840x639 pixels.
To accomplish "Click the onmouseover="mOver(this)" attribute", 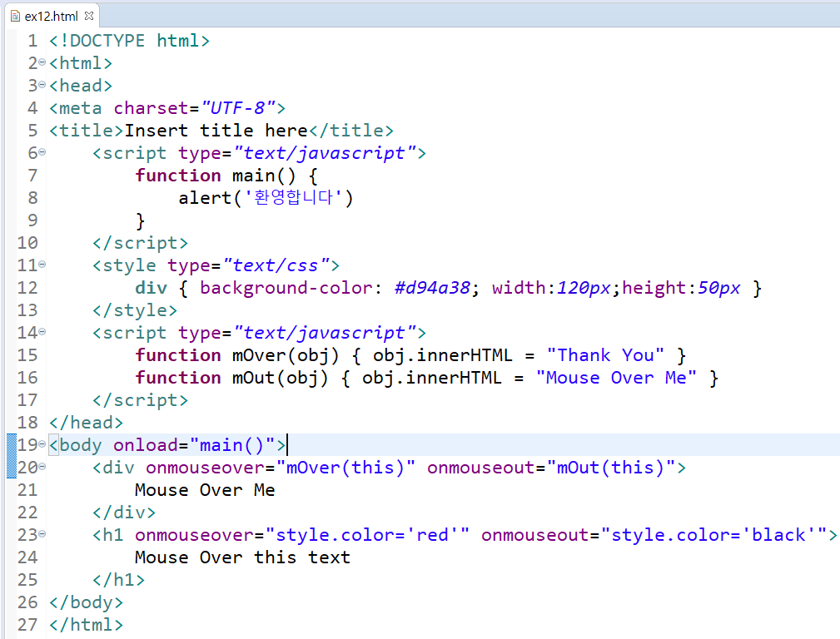I will tap(281, 468).
